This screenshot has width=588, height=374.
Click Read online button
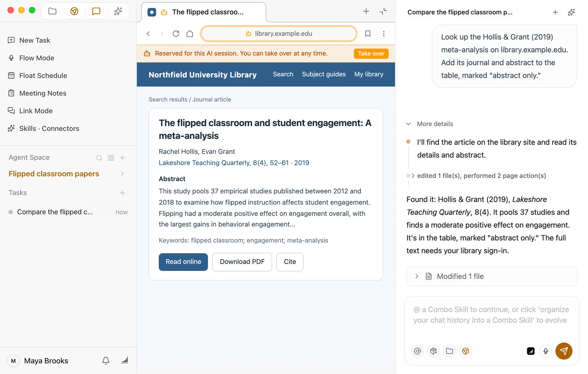(x=183, y=262)
